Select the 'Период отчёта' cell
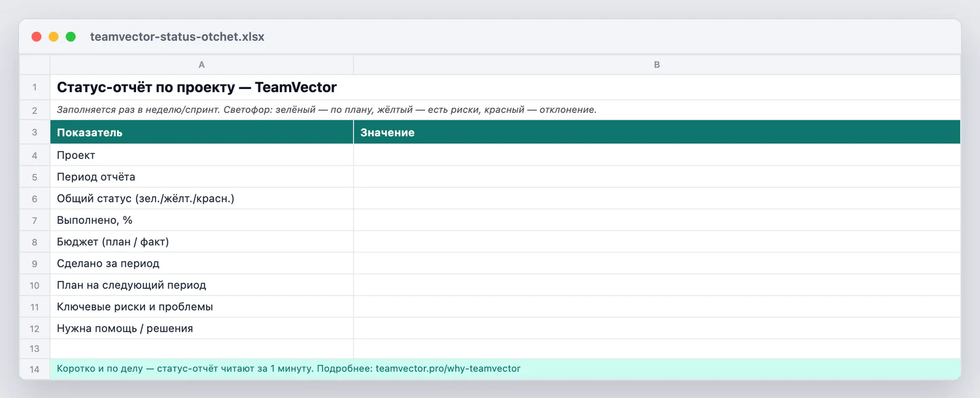This screenshot has height=398, width=980. [202, 177]
